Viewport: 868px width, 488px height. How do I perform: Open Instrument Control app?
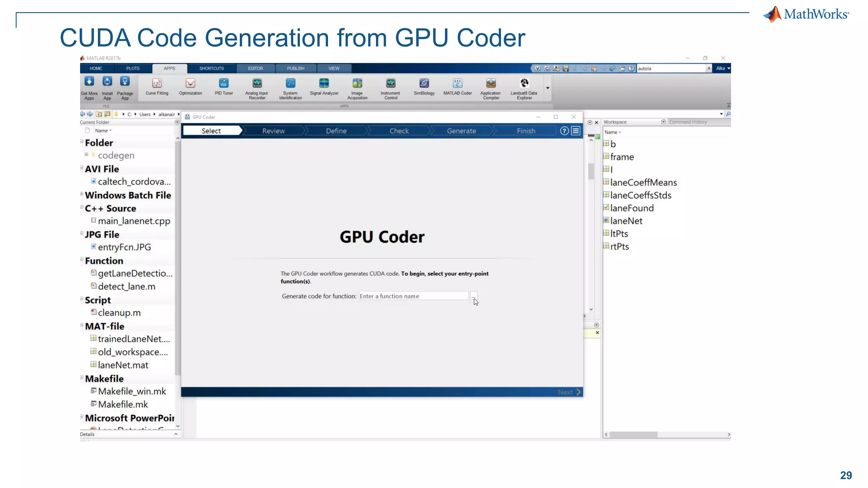pos(390,89)
